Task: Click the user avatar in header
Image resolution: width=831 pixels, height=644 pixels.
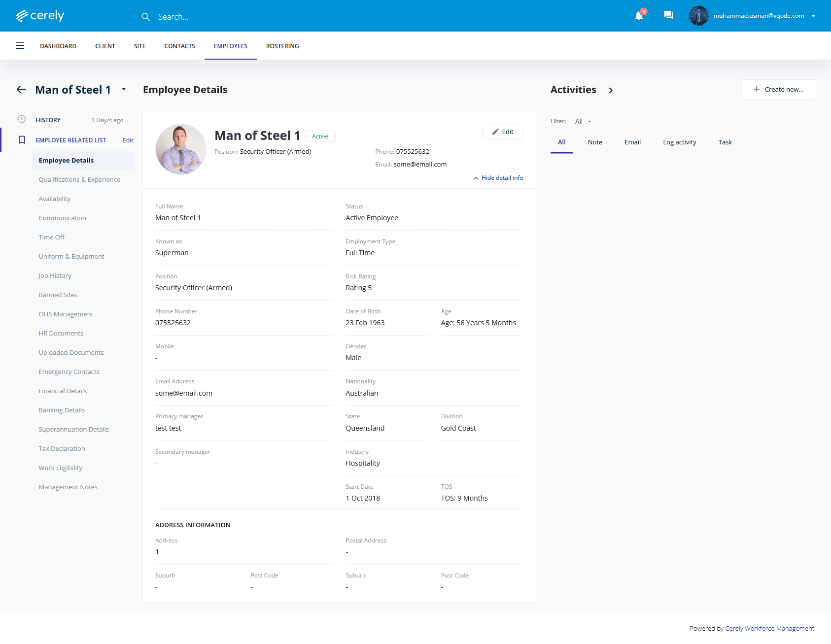Action: 698,16
